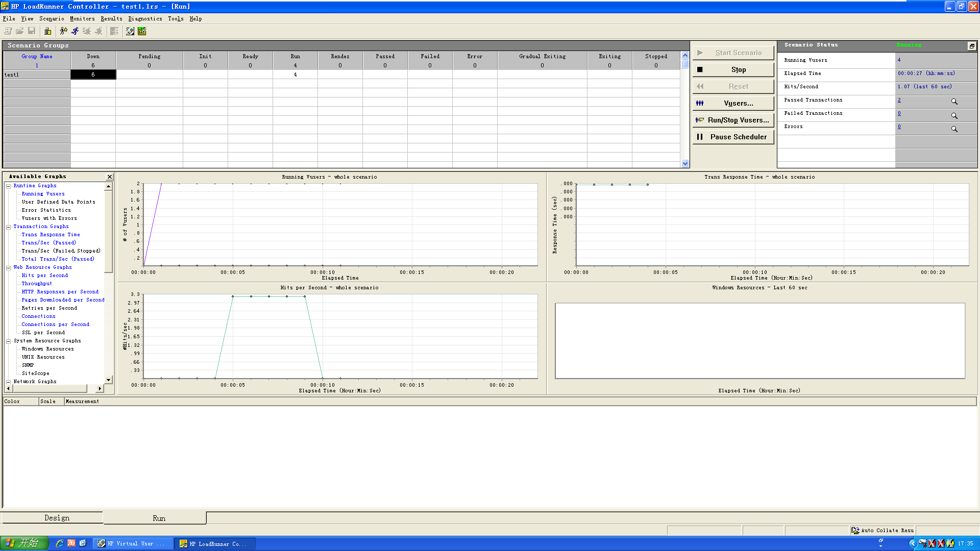Collapse the Transaction Graphs tree node
The width and height of the screenshot is (980, 551).
[x=9, y=227]
